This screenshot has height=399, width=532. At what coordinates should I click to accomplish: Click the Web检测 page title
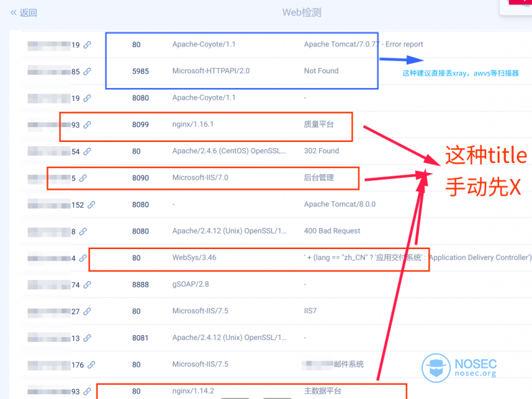point(302,13)
